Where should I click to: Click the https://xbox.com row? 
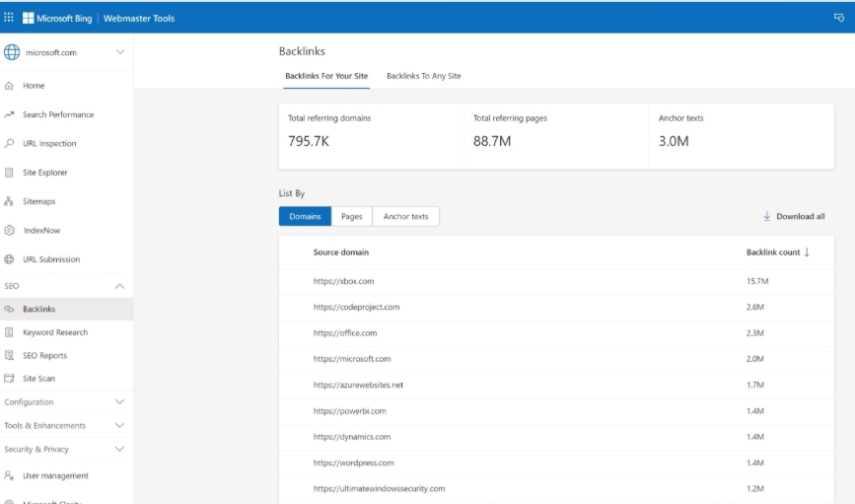pyautogui.click(x=556, y=281)
